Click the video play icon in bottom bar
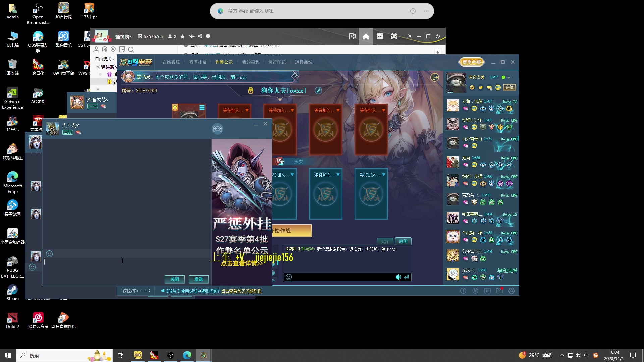The height and width of the screenshot is (362, 644). (x=487, y=291)
